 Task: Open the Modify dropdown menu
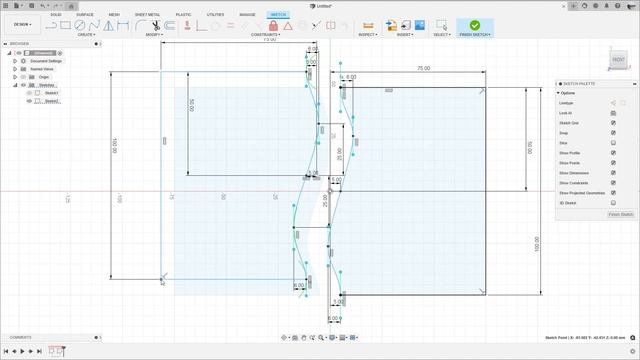154,35
